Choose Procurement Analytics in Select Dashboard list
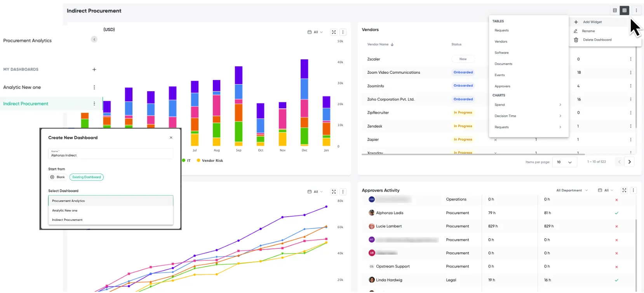 (111, 201)
